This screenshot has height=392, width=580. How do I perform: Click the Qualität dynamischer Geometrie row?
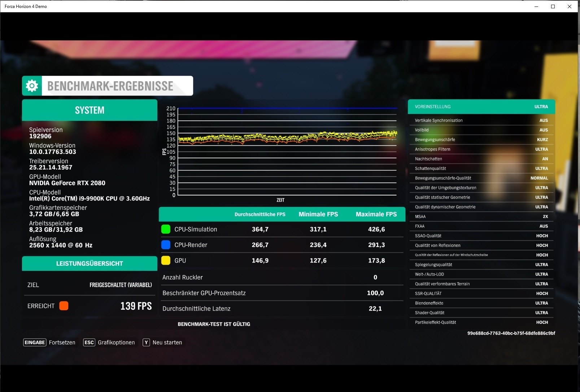point(481,207)
